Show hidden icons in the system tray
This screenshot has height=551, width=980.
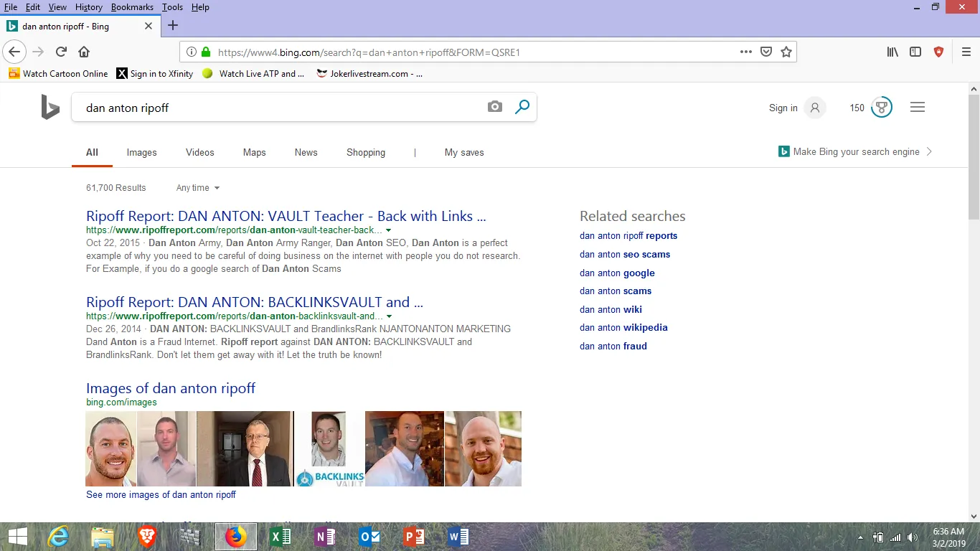[860, 537]
